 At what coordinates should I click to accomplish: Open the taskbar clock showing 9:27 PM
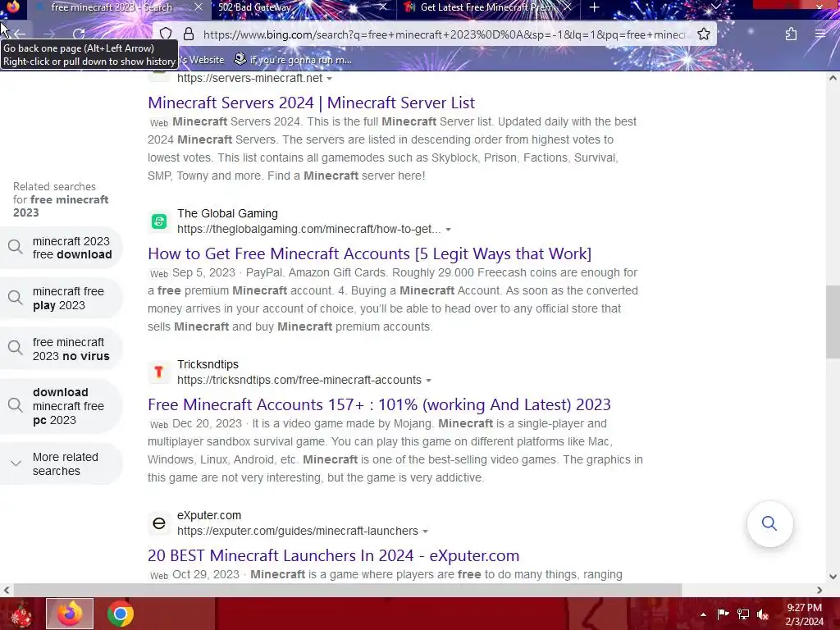pyautogui.click(x=804, y=614)
